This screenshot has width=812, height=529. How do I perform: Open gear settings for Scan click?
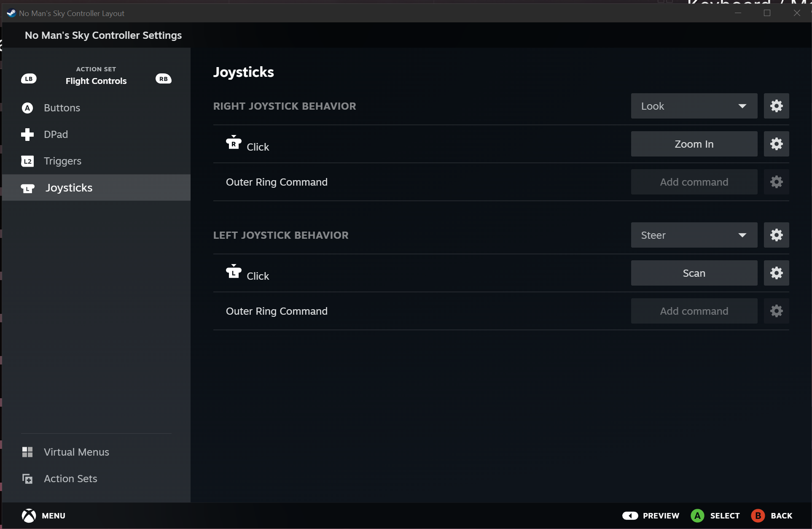tap(776, 273)
